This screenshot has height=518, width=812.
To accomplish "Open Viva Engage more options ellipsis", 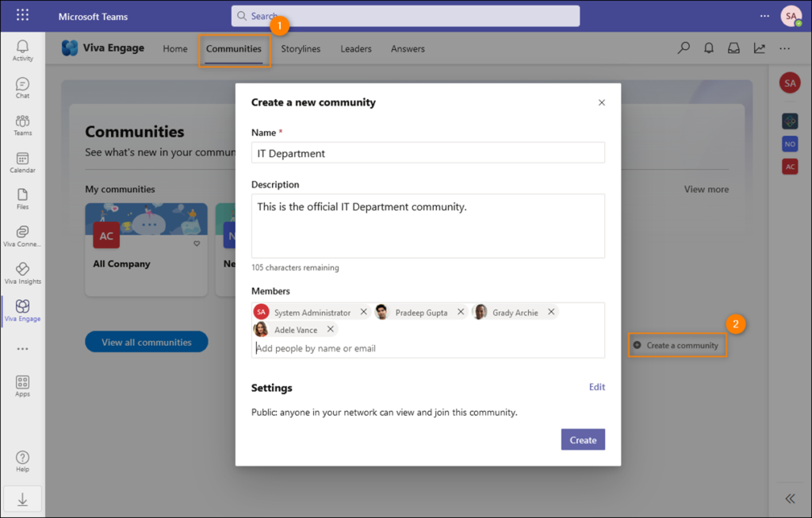I will [x=784, y=48].
